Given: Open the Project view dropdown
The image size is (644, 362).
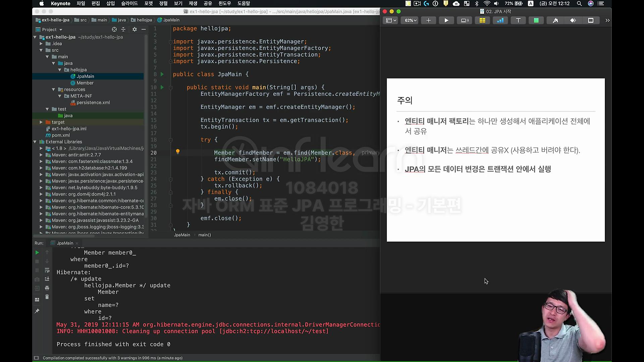Looking at the screenshot, I should click(49, 30).
